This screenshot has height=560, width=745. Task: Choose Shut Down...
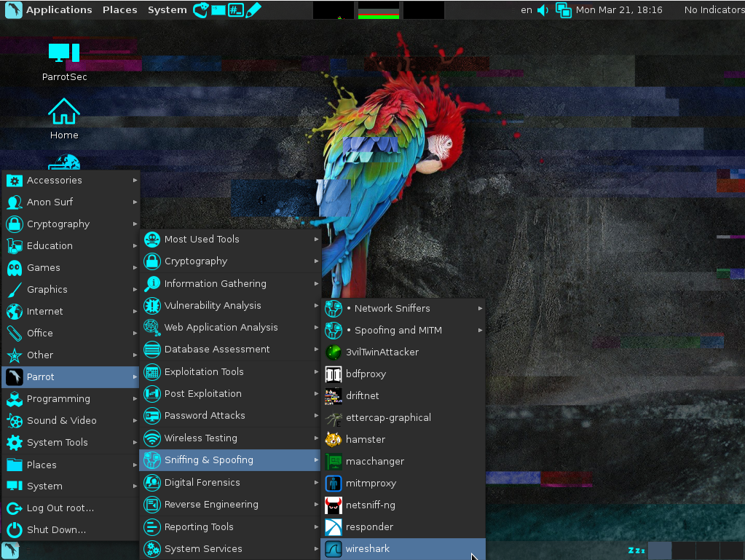(71, 529)
